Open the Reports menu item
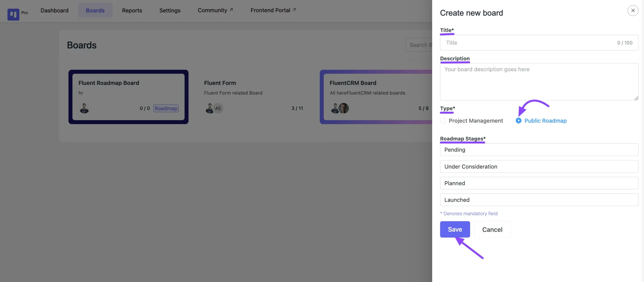 pos(132,10)
